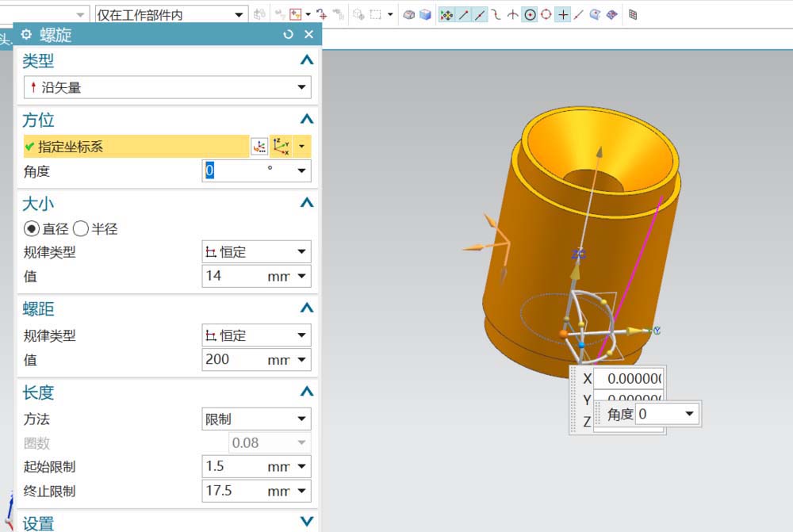
Task: Click the orange origin handle of the CSYS
Action: 563,334
